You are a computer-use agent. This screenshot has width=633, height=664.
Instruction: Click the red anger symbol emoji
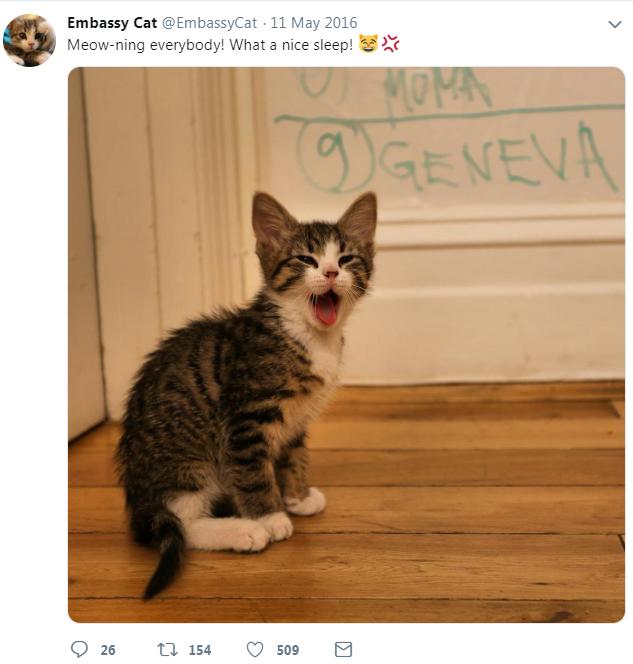pyautogui.click(x=390, y=43)
